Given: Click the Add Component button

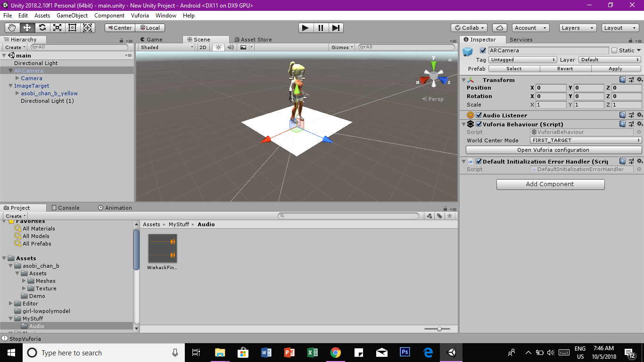Looking at the screenshot, I should (550, 184).
